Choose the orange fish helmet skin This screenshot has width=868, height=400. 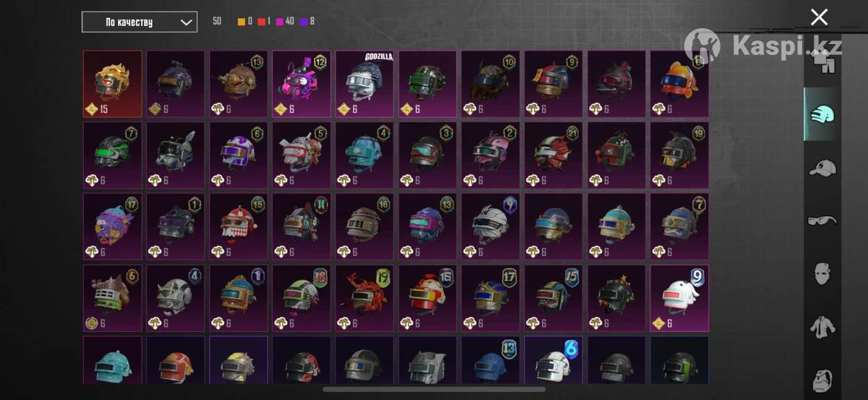point(679,84)
